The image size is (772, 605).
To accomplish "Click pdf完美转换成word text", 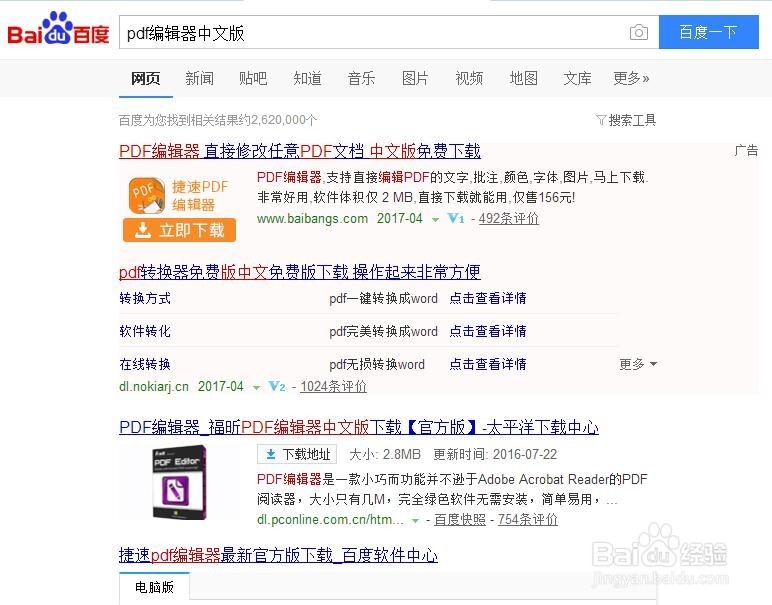I will (x=383, y=331).
